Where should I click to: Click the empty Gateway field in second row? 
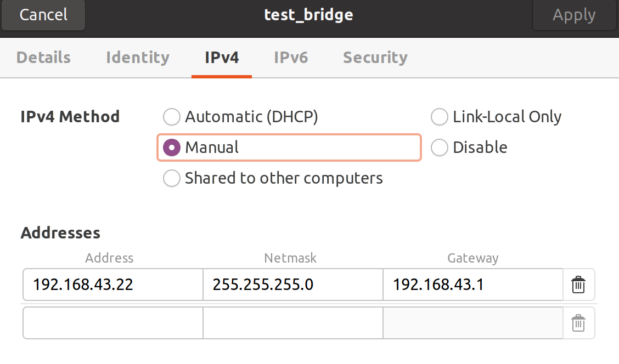[x=472, y=323]
